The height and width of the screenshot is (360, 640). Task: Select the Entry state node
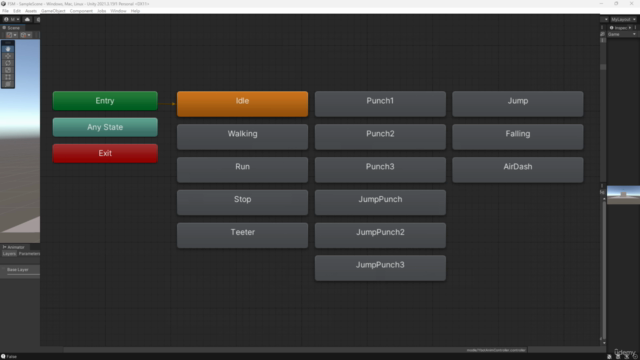pyautogui.click(x=105, y=101)
